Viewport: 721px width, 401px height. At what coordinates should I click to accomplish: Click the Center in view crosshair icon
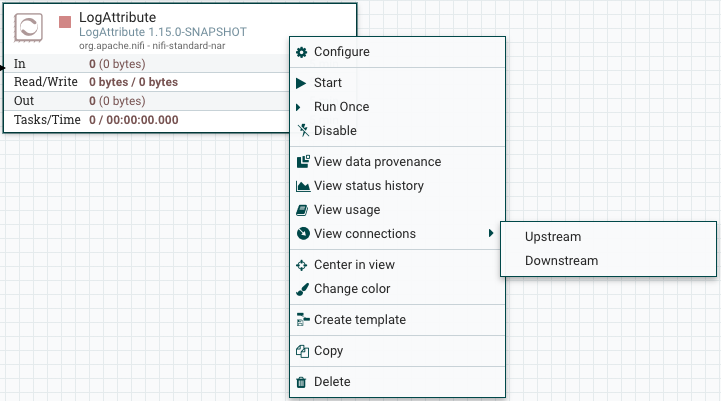(x=303, y=265)
